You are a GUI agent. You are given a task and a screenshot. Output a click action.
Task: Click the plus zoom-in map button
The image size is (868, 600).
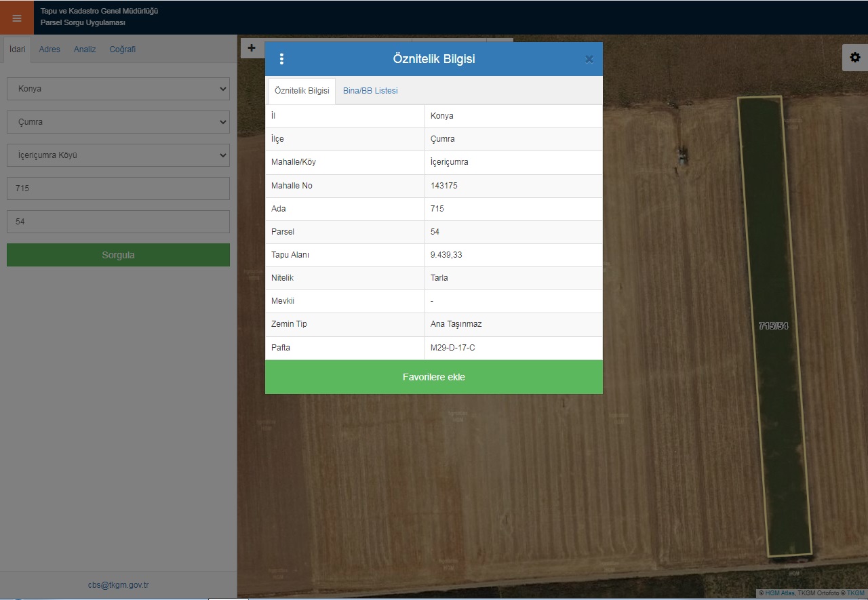click(252, 48)
